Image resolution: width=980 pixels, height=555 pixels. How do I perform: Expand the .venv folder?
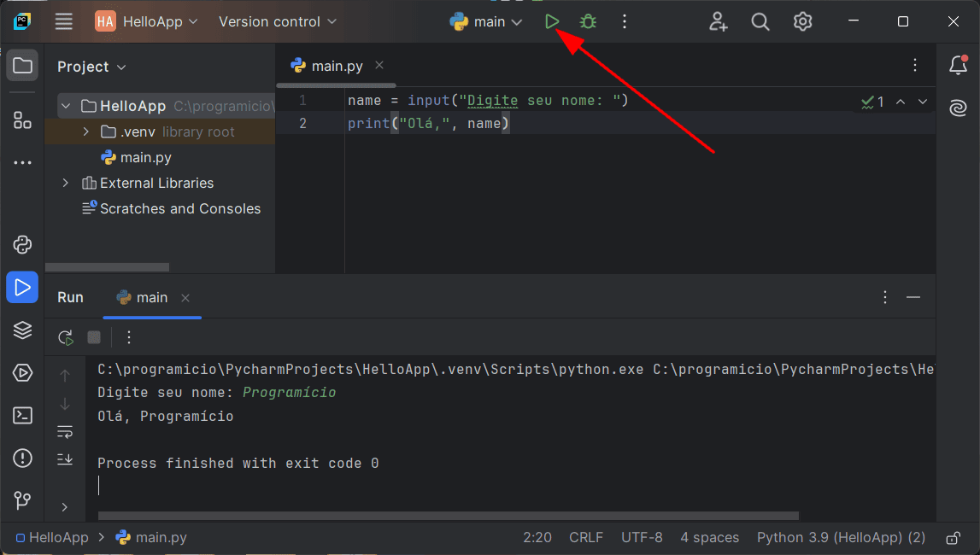86,131
